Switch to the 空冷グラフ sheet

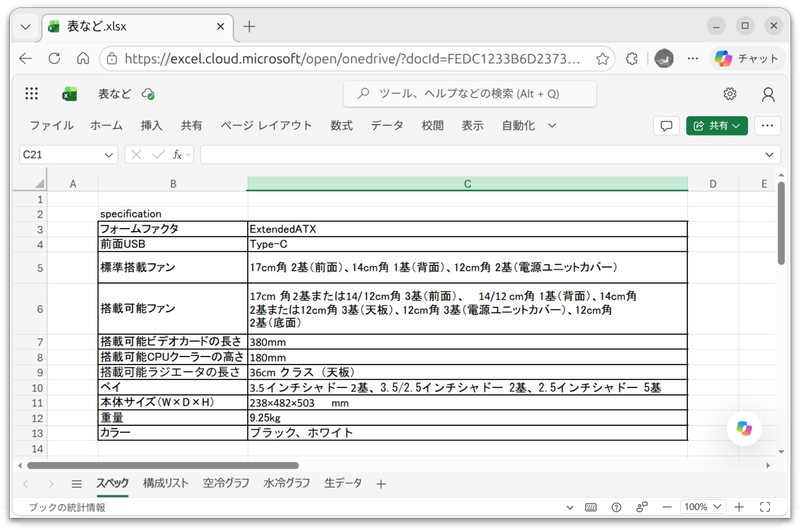point(226,484)
